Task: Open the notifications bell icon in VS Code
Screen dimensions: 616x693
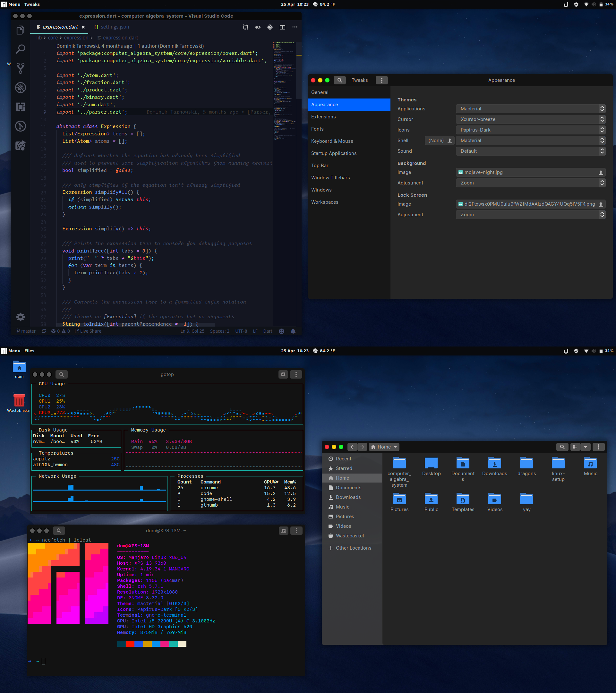Action: (293, 331)
